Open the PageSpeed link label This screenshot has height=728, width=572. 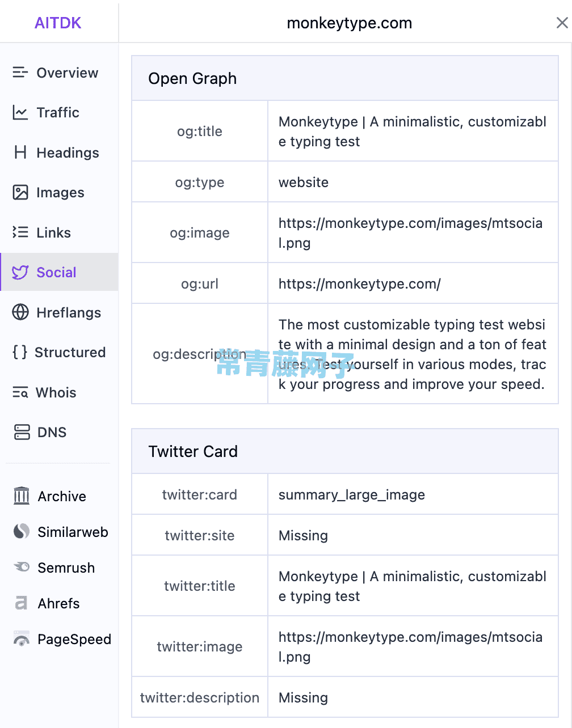click(x=74, y=639)
